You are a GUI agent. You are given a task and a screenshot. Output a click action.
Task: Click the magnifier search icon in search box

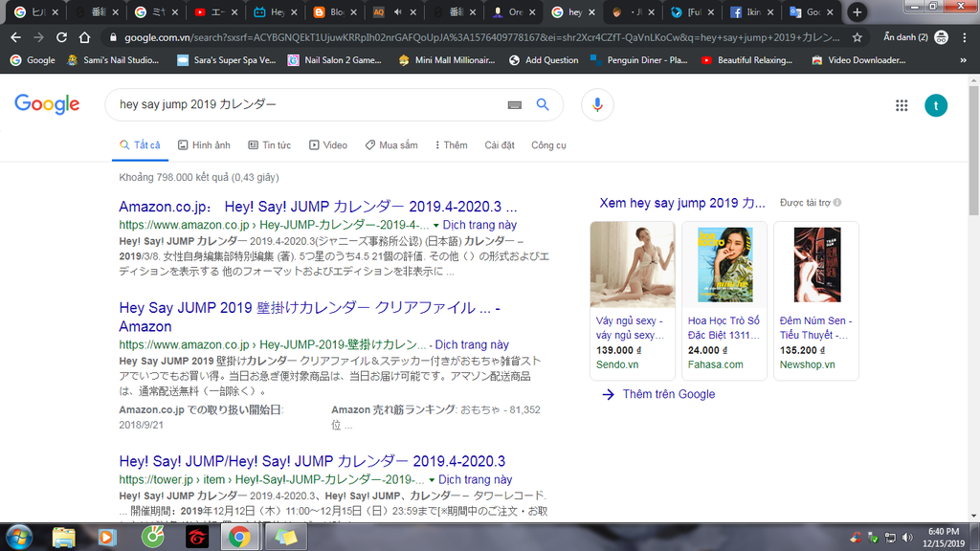coord(543,104)
